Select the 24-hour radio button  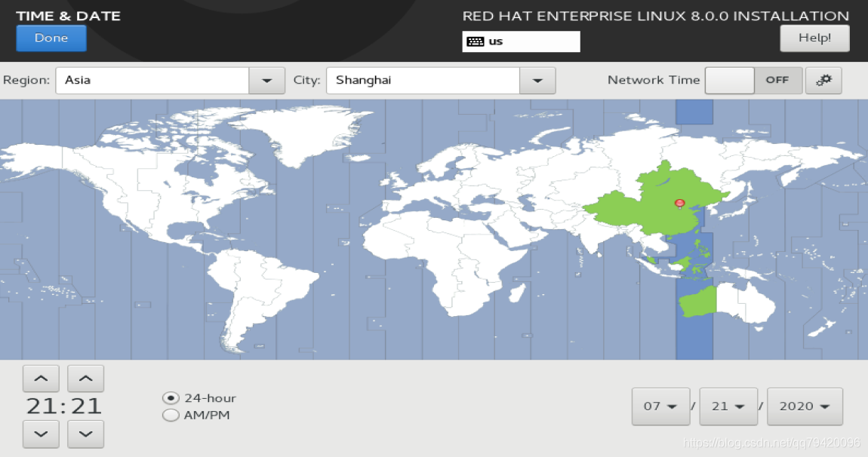(x=171, y=397)
